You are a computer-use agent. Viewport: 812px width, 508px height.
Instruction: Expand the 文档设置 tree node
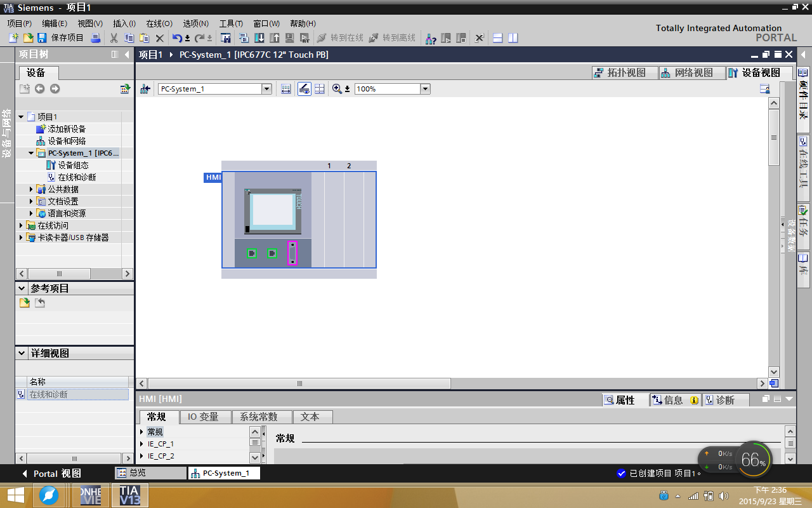coord(31,201)
